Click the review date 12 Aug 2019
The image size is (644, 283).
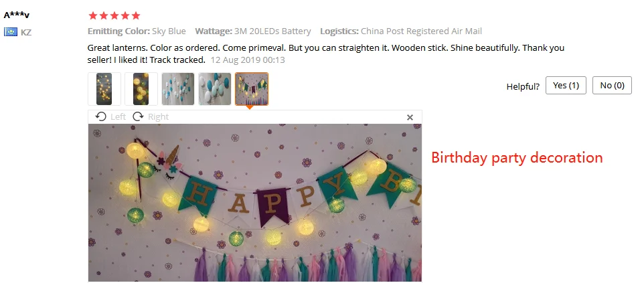coord(248,60)
